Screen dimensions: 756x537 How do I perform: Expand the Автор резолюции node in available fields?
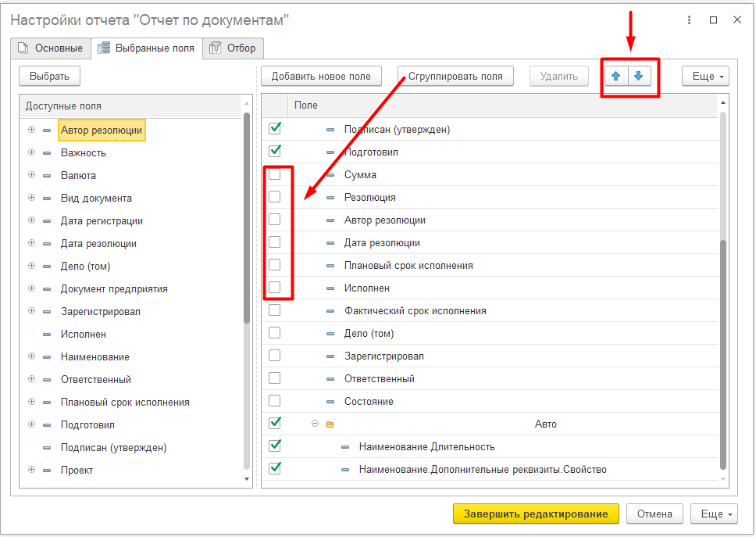tap(31, 130)
